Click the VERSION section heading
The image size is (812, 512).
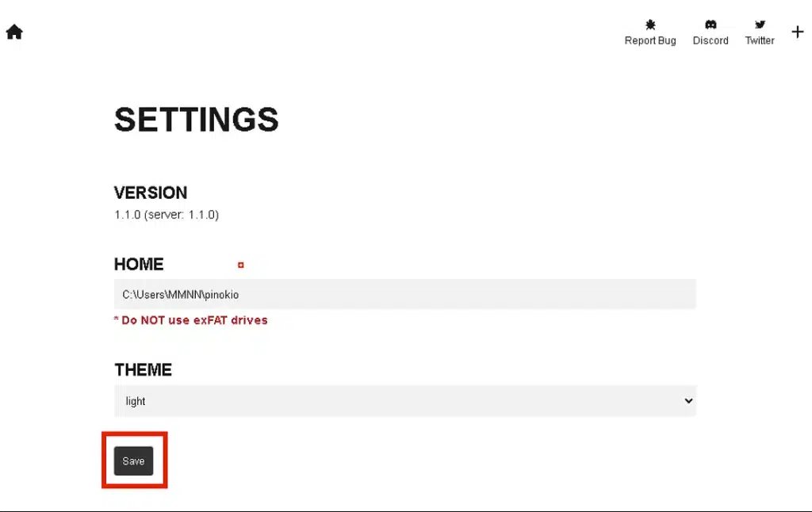(x=151, y=193)
